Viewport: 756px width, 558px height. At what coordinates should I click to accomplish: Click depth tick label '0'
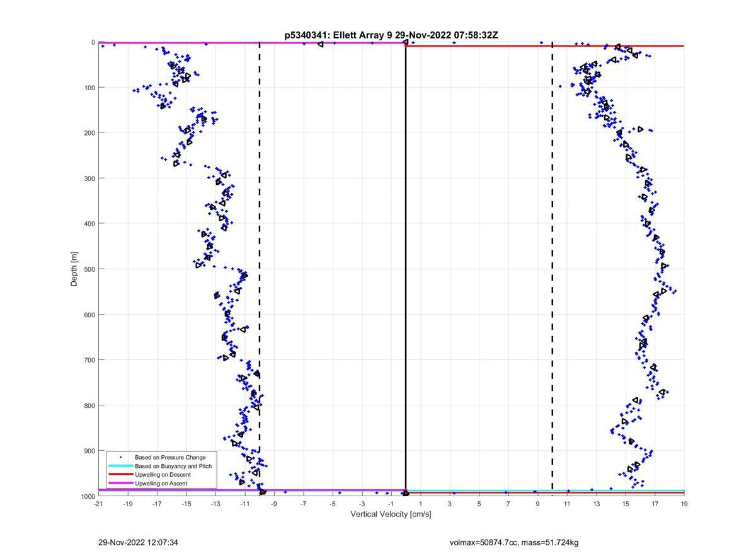coord(93,42)
